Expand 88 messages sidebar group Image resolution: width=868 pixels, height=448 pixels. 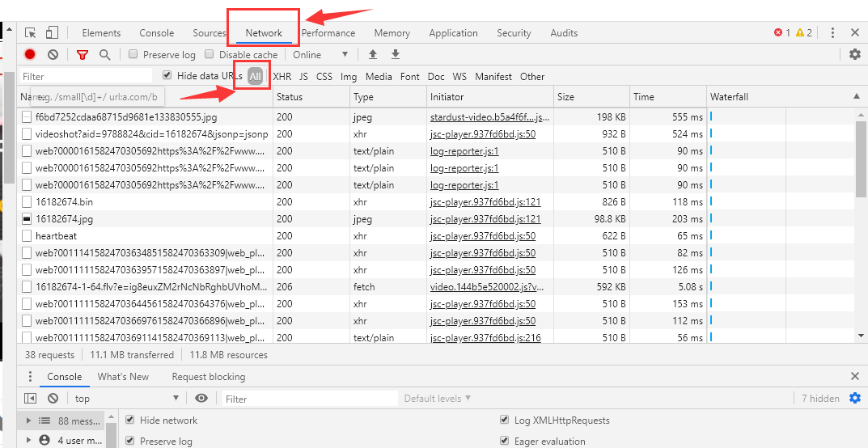pyautogui.click(x=29, y=421)
